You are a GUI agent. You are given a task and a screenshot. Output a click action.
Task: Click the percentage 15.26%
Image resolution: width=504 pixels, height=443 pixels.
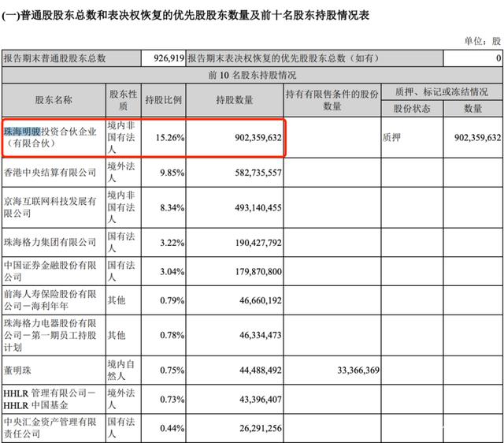click(x=170, y=138)
